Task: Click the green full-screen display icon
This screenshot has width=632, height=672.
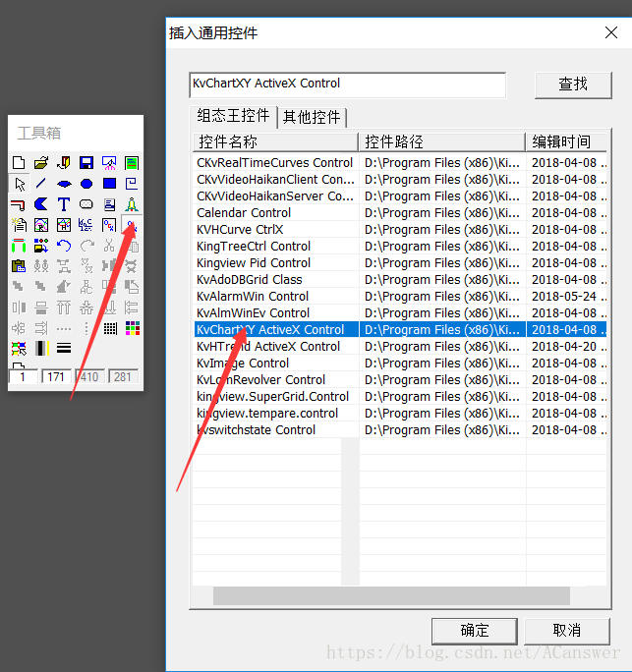Action: 132,163
